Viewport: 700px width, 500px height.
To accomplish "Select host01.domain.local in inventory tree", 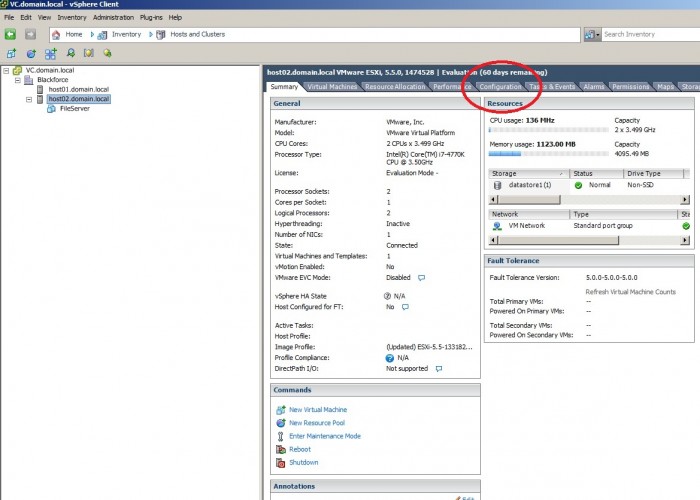I will click(x=79, y=89).
